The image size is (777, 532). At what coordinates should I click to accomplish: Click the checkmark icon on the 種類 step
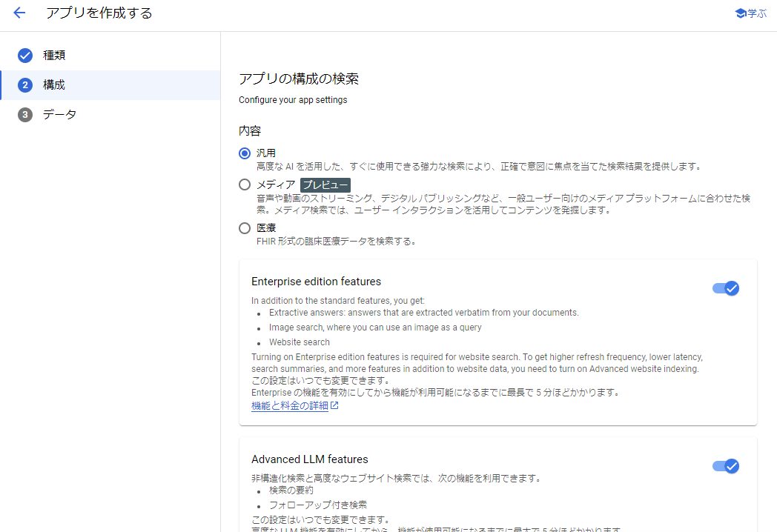(x=24, y=55)
